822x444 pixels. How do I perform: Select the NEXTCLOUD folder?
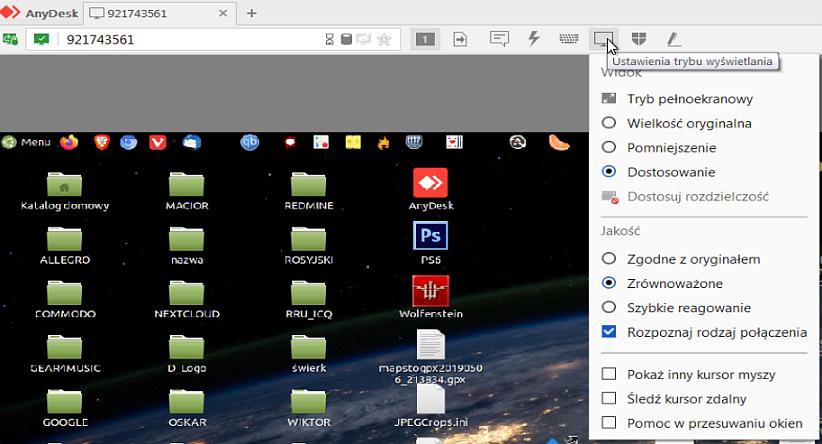point(187,298)
